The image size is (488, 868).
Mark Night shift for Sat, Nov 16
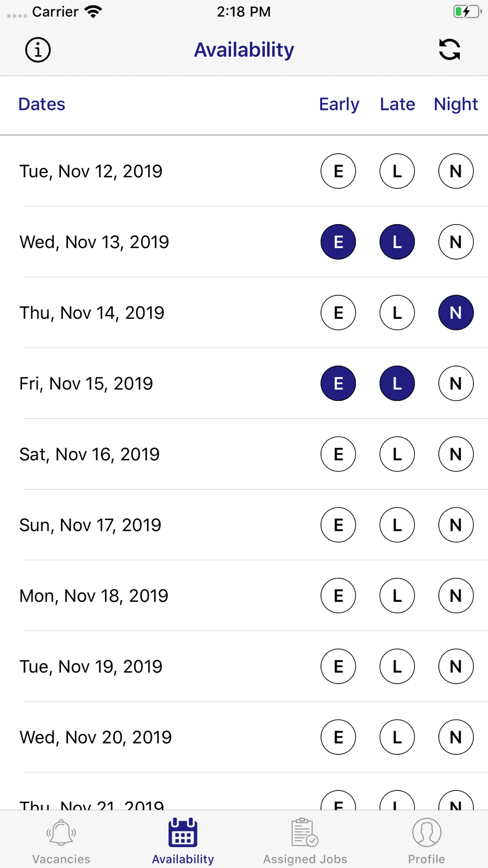pos(456,455)
